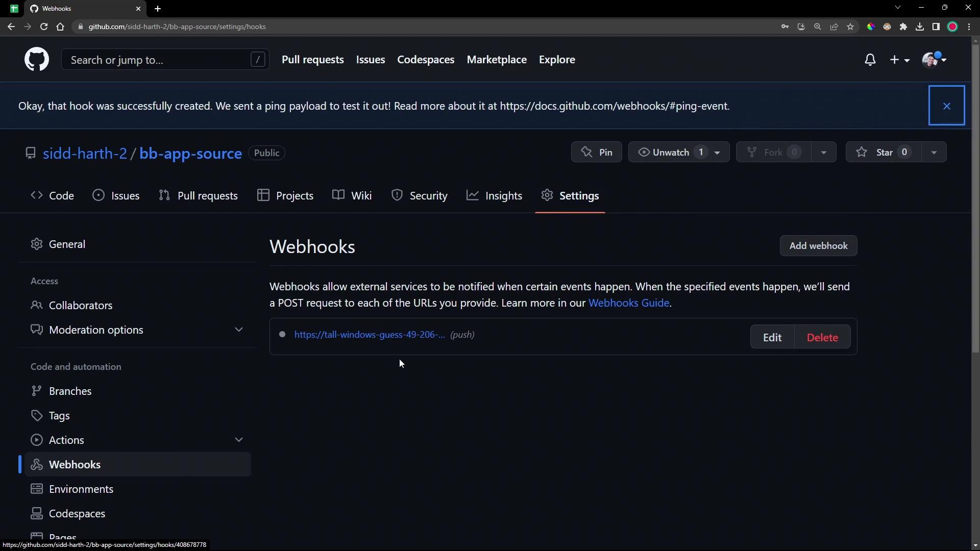Reload the page
Image resolution: width=980 pixels, height=551 pixels.
pyautogui.click(x=44, y=27)
